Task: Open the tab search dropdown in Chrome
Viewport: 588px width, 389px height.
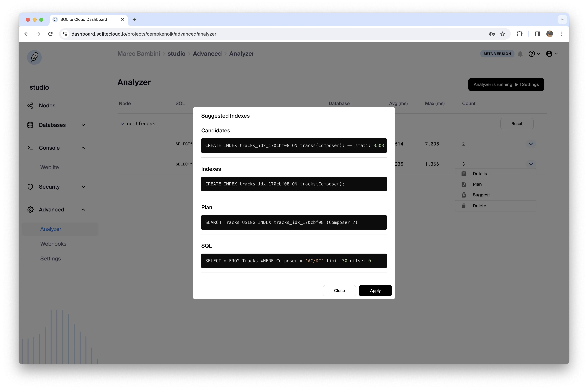Action: pyautogui.click(x=562, y=19)
